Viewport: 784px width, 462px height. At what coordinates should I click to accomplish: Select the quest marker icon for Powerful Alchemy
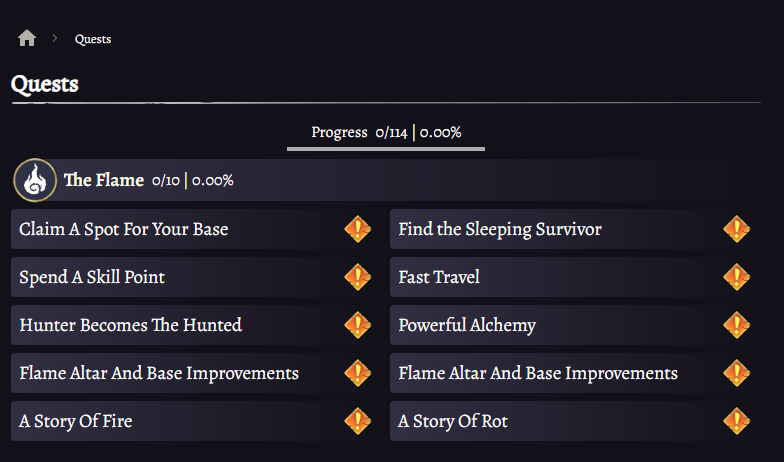tap(736, 325)
